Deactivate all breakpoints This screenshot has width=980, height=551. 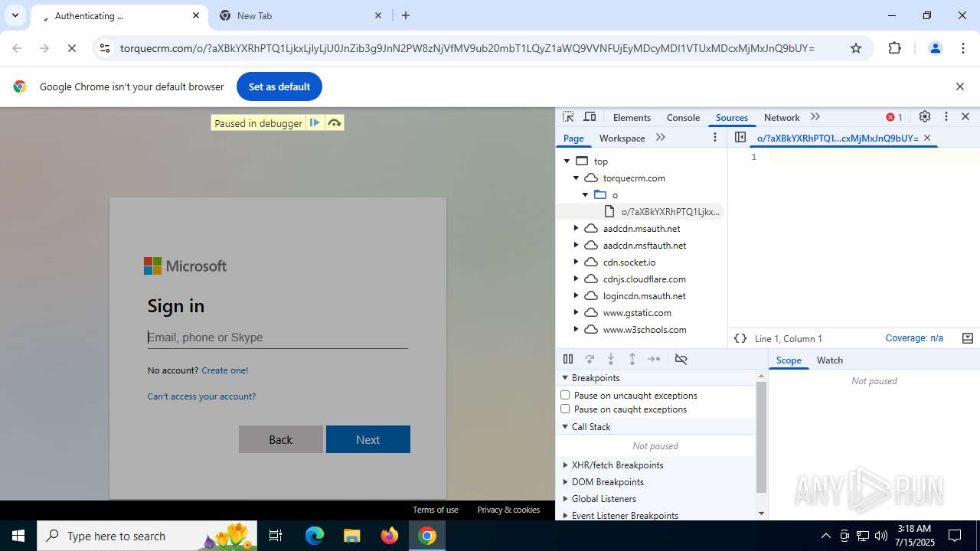(x=681, y=359)
